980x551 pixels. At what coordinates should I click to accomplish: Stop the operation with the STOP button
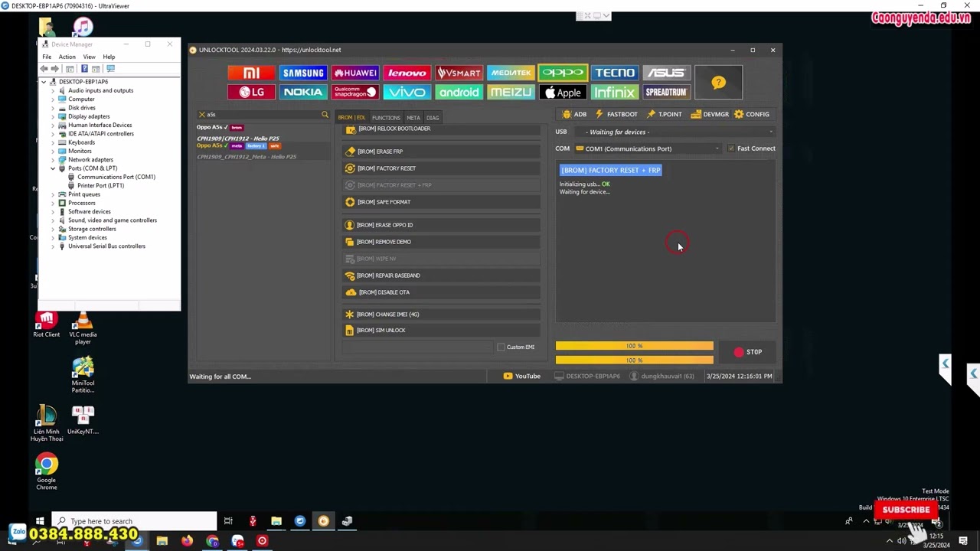click(x=748, y=352)
